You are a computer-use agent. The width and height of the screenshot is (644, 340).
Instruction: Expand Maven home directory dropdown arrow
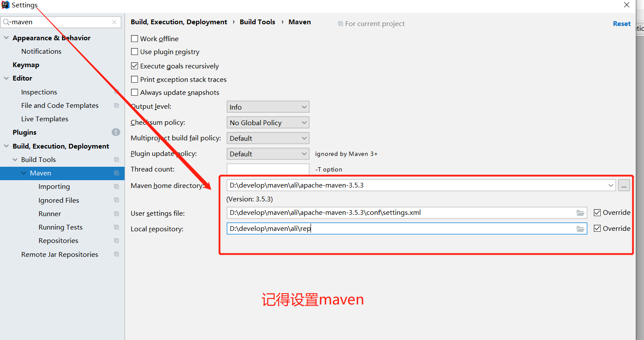(x=611, y=185)
